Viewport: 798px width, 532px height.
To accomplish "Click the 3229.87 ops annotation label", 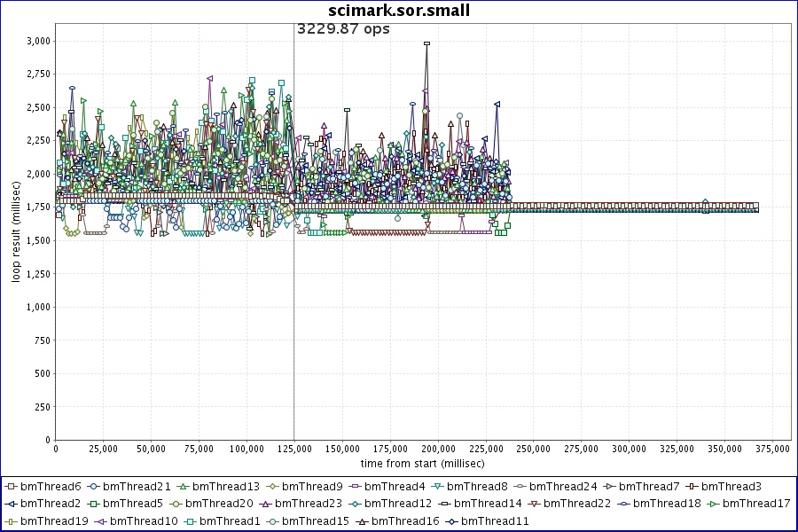I will click(x=343, y=29).
